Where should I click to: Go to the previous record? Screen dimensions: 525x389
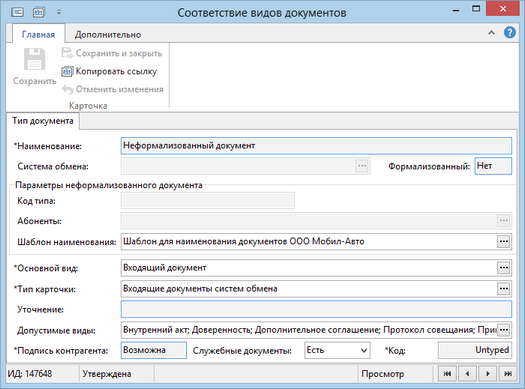tap(467, 374)
